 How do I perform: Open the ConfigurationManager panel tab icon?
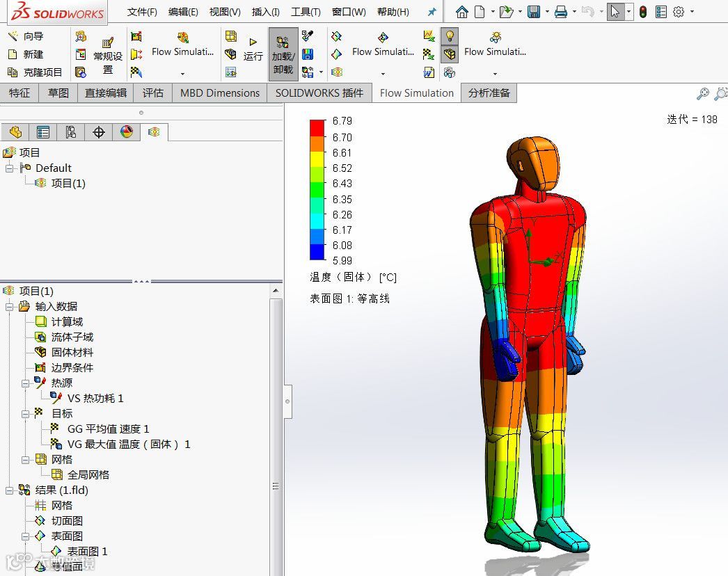click(70, 132)
